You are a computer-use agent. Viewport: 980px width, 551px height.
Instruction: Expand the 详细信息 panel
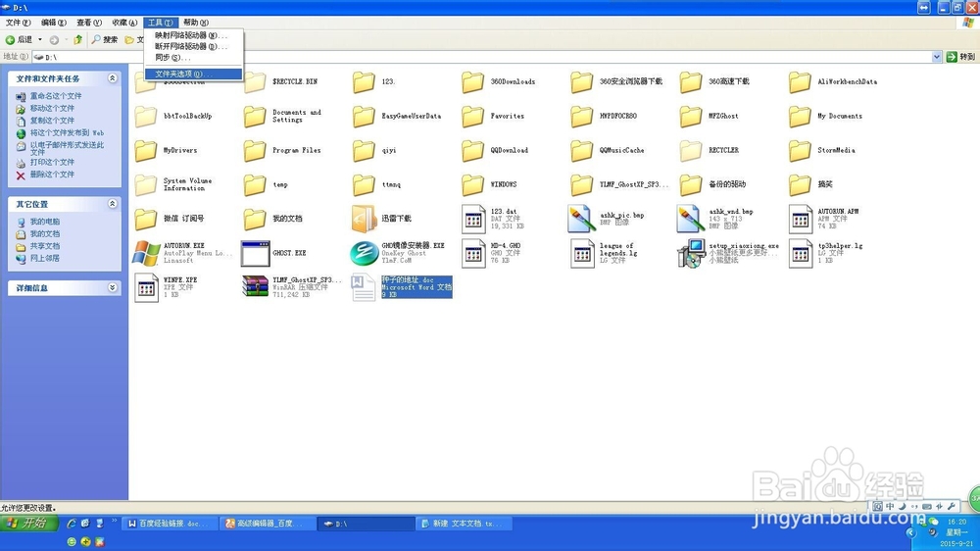(x=113, y=287)
